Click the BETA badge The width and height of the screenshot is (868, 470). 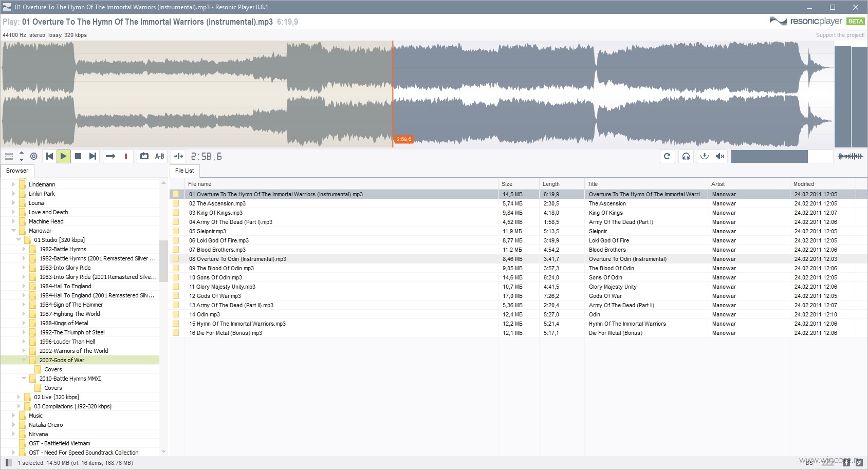(x=856, y=21)
